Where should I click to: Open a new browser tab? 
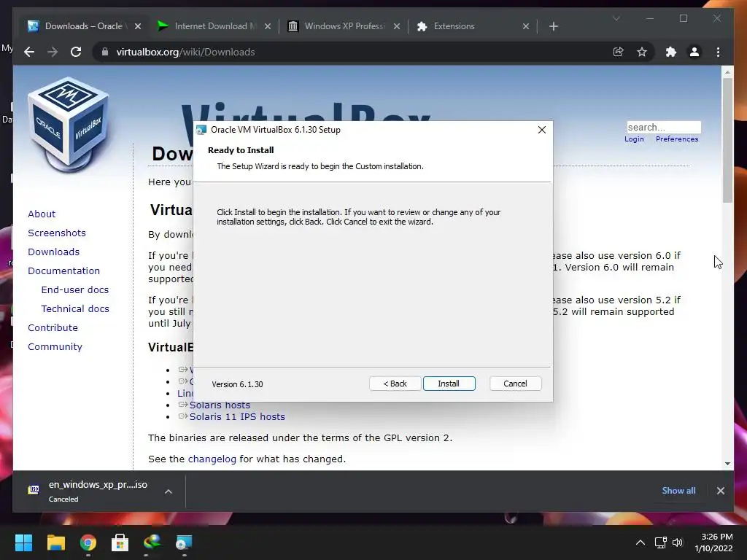[x=553, y=26]
